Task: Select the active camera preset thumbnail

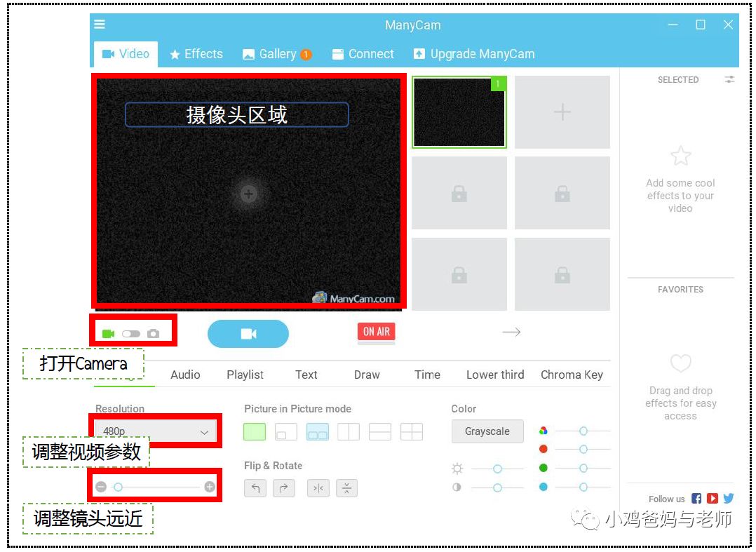Action: pos(459,112)
